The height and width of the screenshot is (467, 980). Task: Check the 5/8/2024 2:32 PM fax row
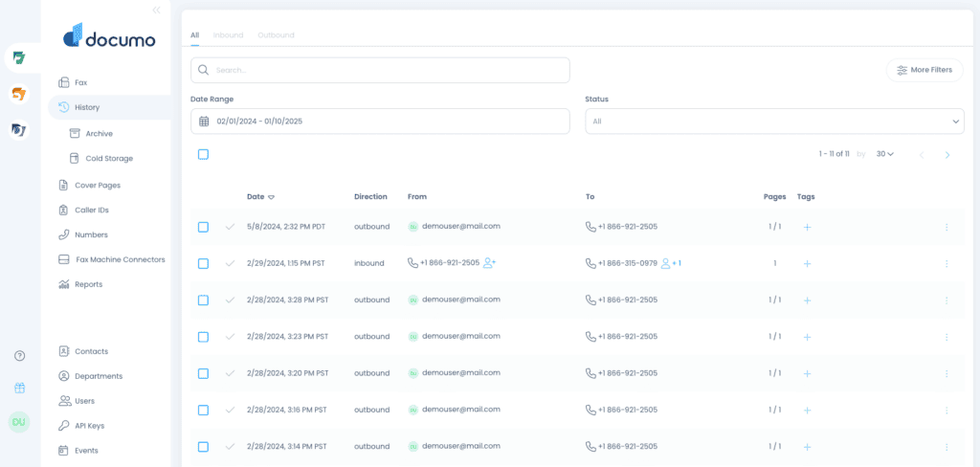point(203,227)
